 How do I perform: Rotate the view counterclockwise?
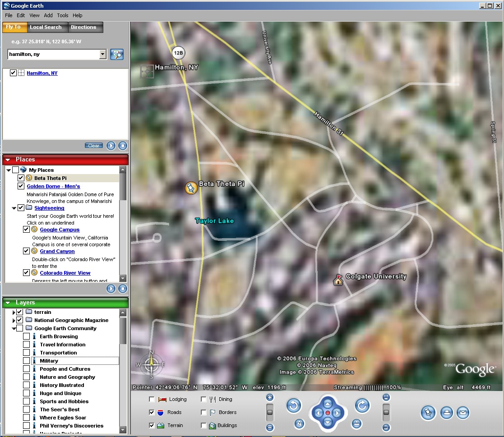294,405
